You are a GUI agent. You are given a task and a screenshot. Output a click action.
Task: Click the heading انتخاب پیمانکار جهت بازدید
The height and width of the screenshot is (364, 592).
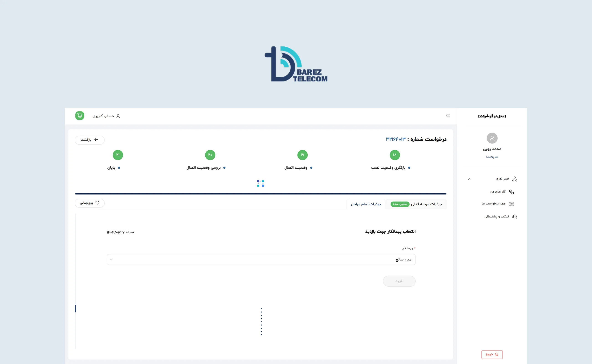pos(390,232)
